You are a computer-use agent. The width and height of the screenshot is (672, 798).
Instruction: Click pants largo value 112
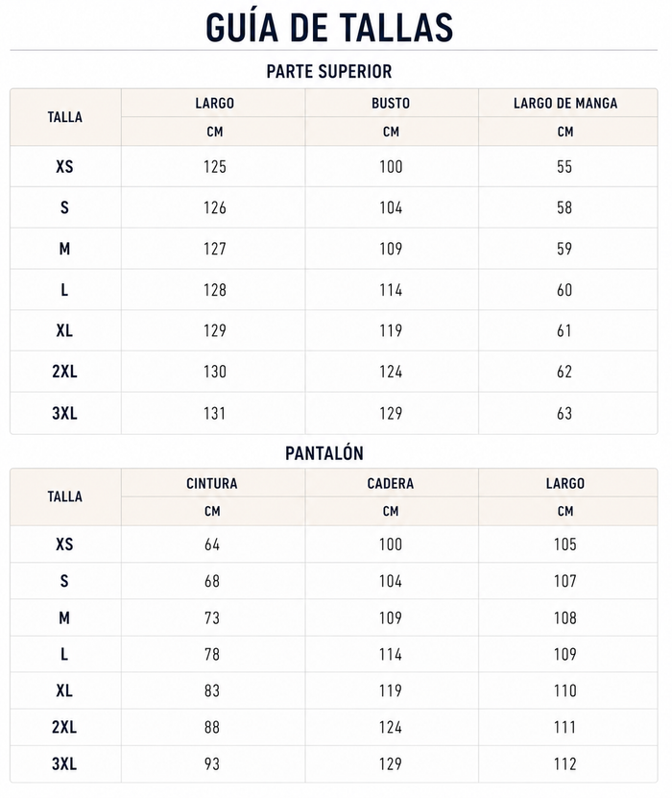565,763
